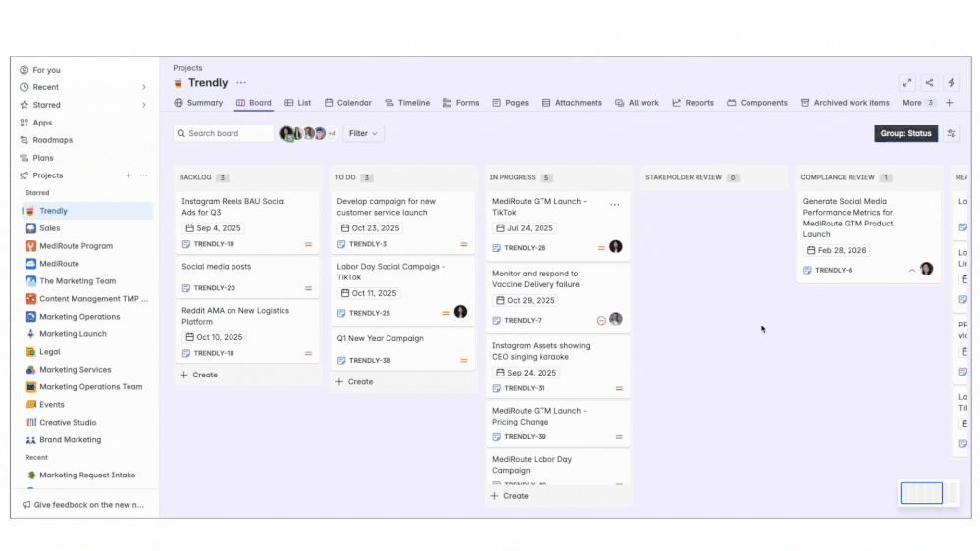980x551 pixels.
Task: Open the view settings sliders icon
Action: (x=952, y=133)
